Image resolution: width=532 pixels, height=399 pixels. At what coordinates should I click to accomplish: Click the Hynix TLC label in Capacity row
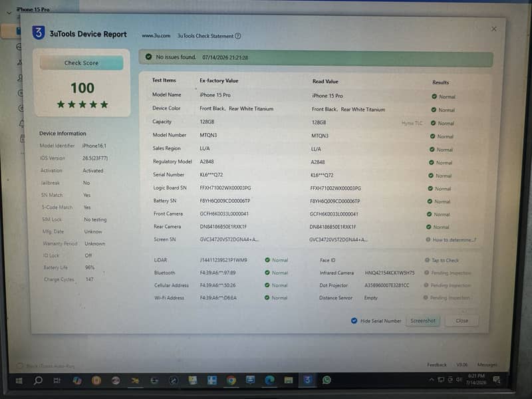[412, 123]
